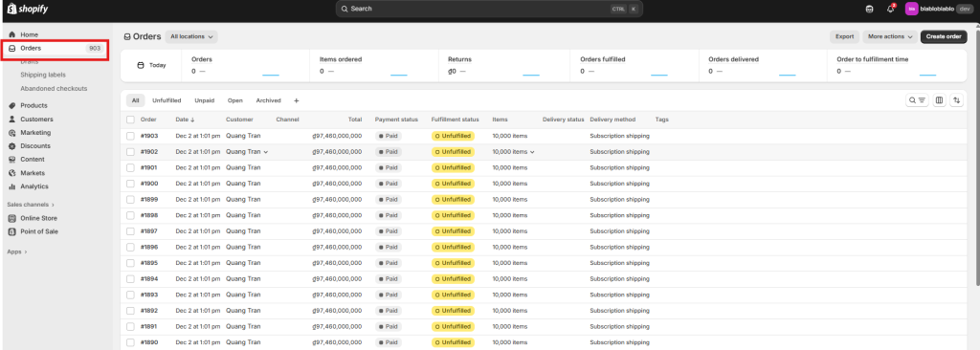Click the Today calendar icon
980x350 pixels.
(141, 65)
